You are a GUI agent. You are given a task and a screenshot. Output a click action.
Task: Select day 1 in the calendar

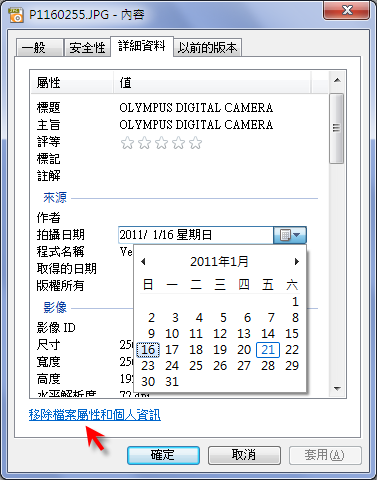tap(295, 302)
